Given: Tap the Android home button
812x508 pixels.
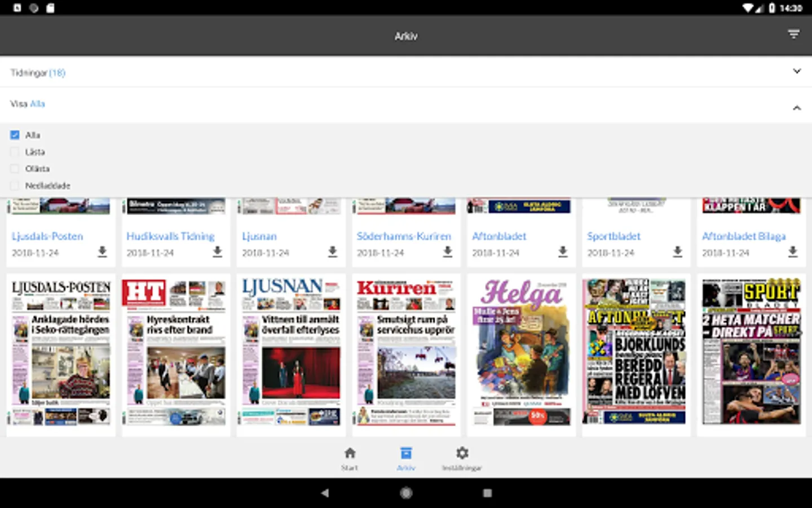Looking at the screenshot, I should pos(406,493).
